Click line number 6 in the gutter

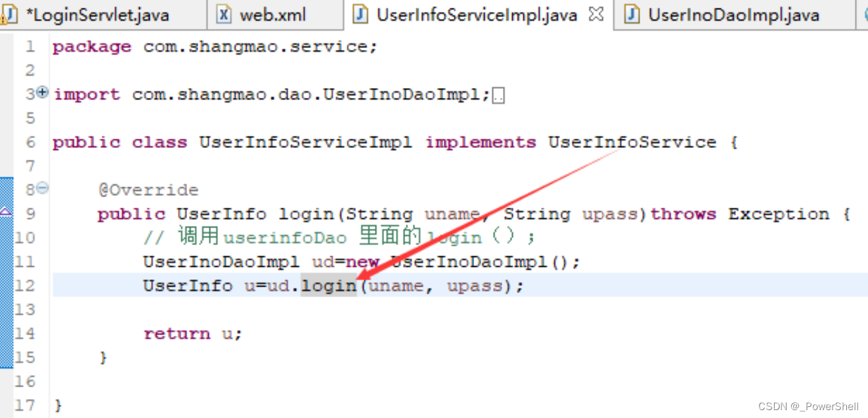click(30, 143)
